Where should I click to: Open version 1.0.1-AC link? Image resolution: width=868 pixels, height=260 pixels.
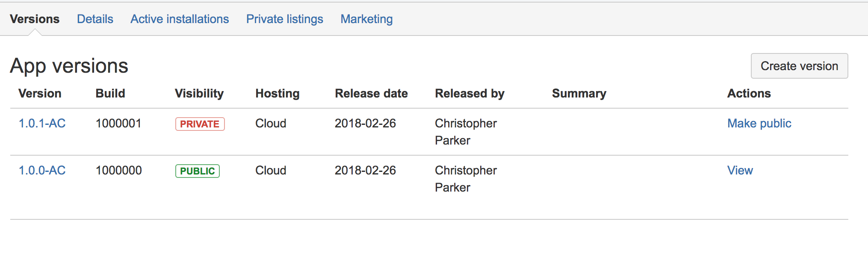click(42, 124)
